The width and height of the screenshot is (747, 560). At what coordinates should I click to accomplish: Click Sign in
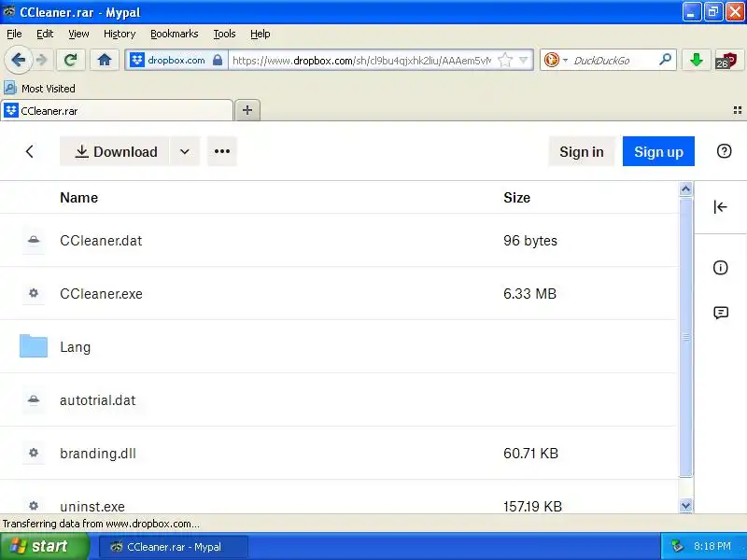[x=581, y=151]
